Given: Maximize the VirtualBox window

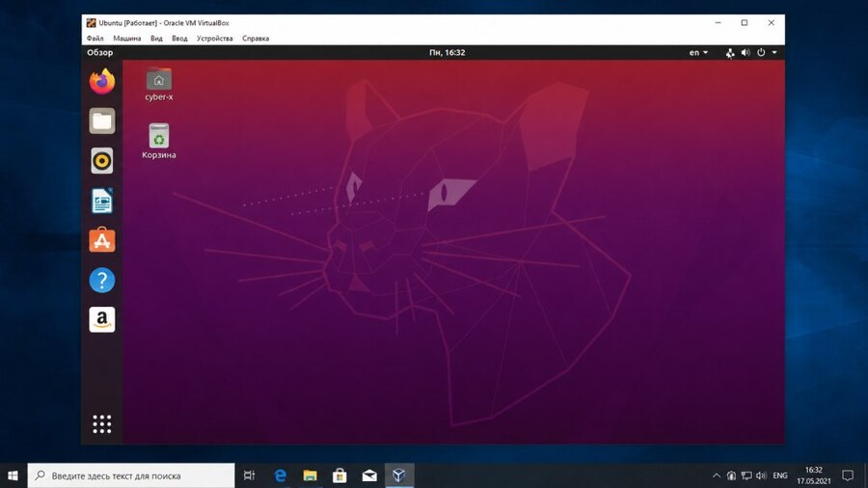Looking at the screenshot, I should pyautogui.click(x=744, y=23).
